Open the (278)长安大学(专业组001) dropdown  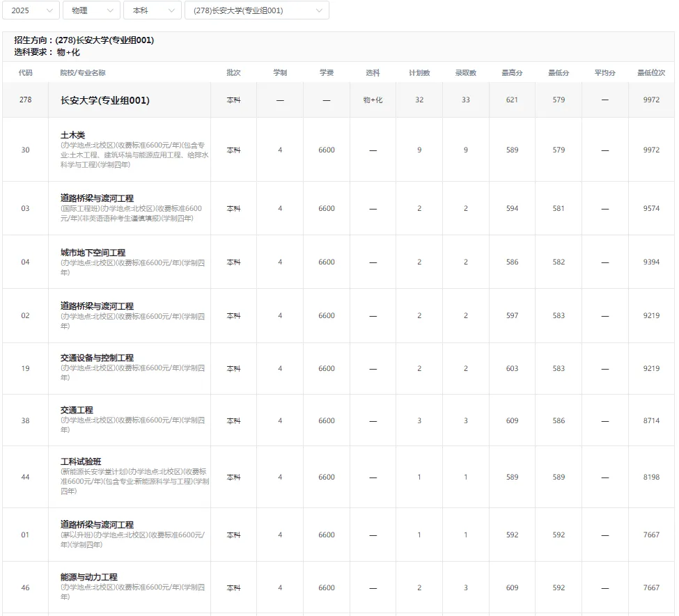tap(257, 10)
